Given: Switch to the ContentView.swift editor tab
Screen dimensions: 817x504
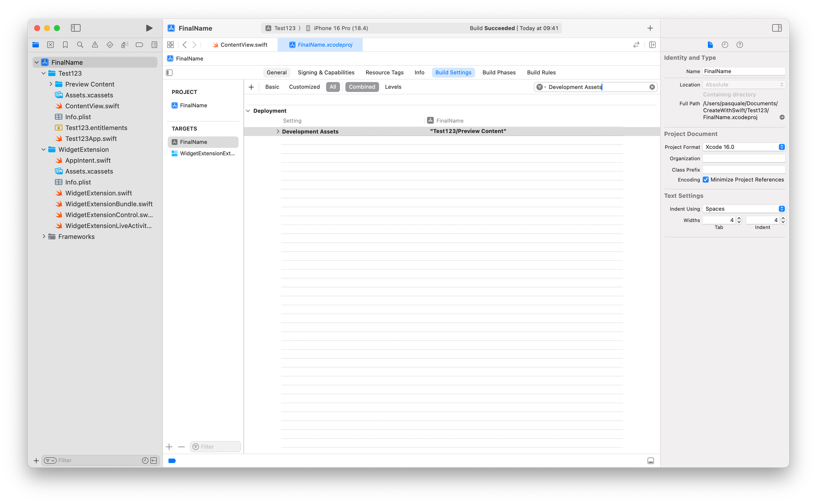Looking at the screenshot, I should 243,45.
